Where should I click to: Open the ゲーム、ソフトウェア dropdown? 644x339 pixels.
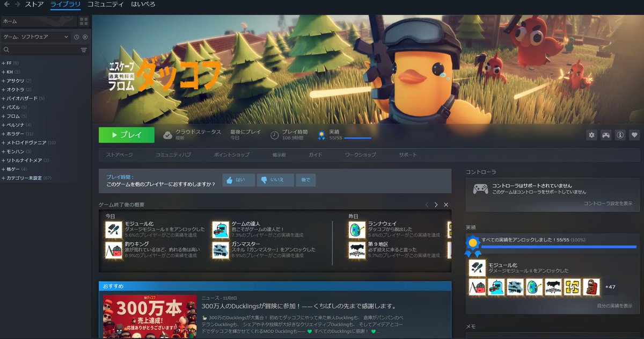coord(35,37)
